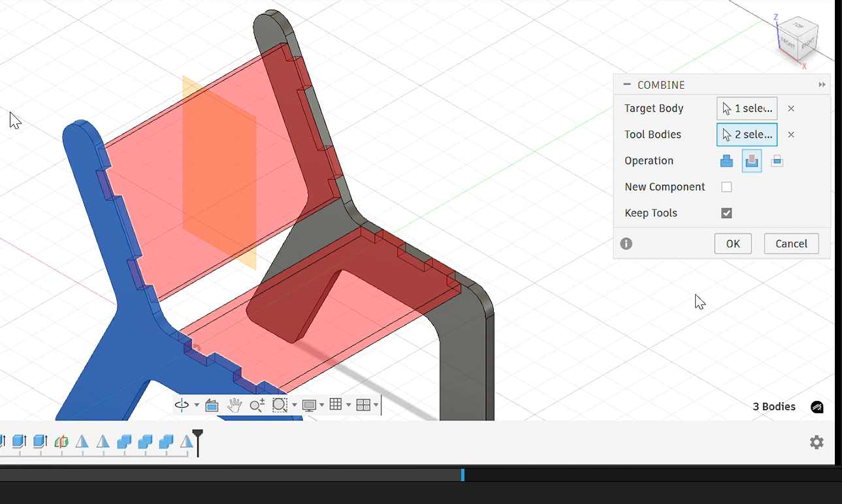
Task: Activate the Look At tool
Action: tap(212, 405)
